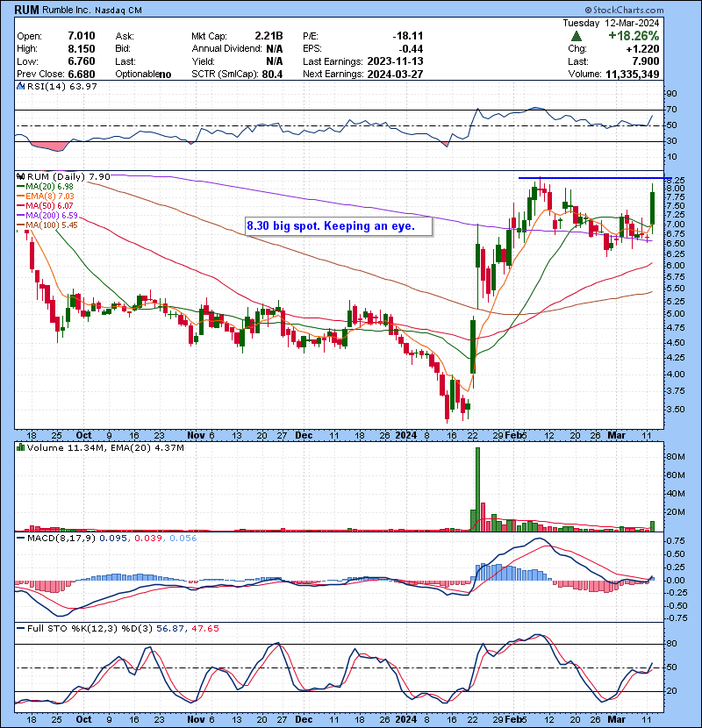Click the Volume 11,335,349 value
The height and width of the screenshot is (728, 702).
(x=633, y=74)
